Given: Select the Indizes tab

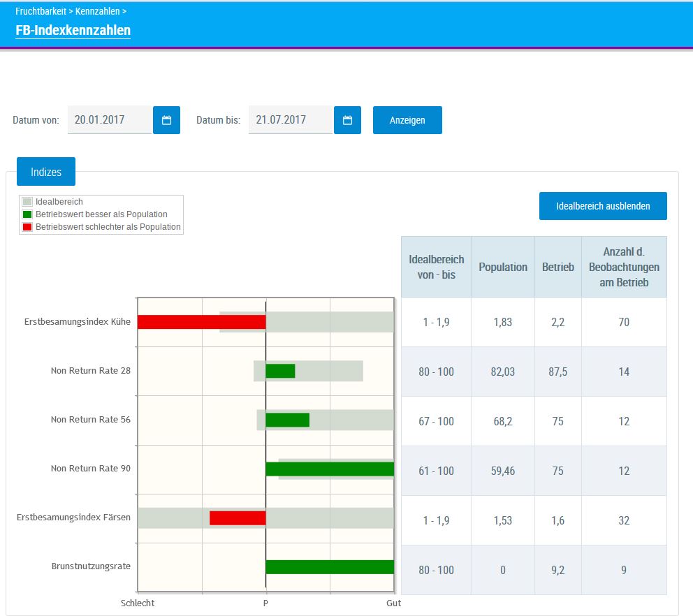Looking at the screenshot, I should 46,172.
